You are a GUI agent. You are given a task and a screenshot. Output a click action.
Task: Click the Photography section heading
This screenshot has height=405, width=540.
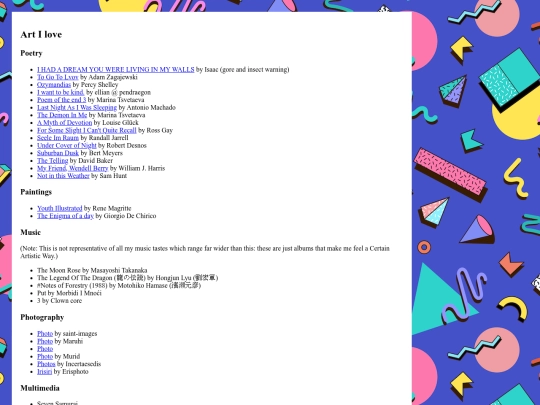(x=42, y=317)
